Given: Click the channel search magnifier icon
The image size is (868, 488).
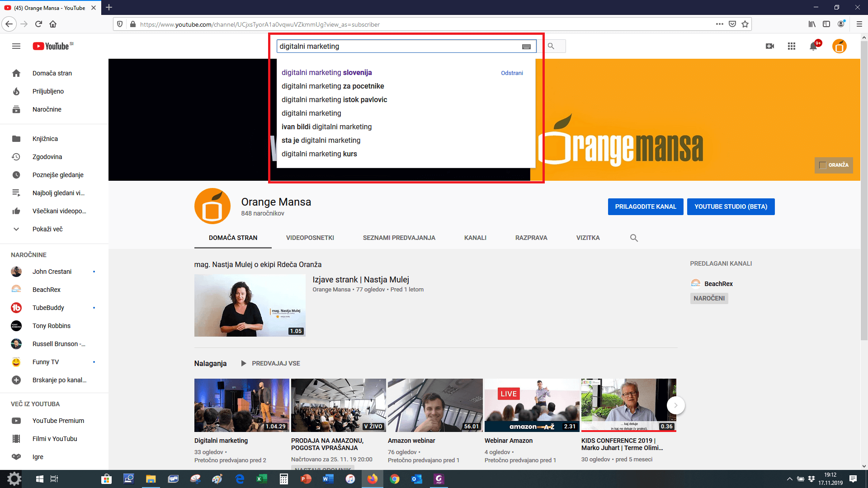Looking at the screenshot, I should point(634,238).
